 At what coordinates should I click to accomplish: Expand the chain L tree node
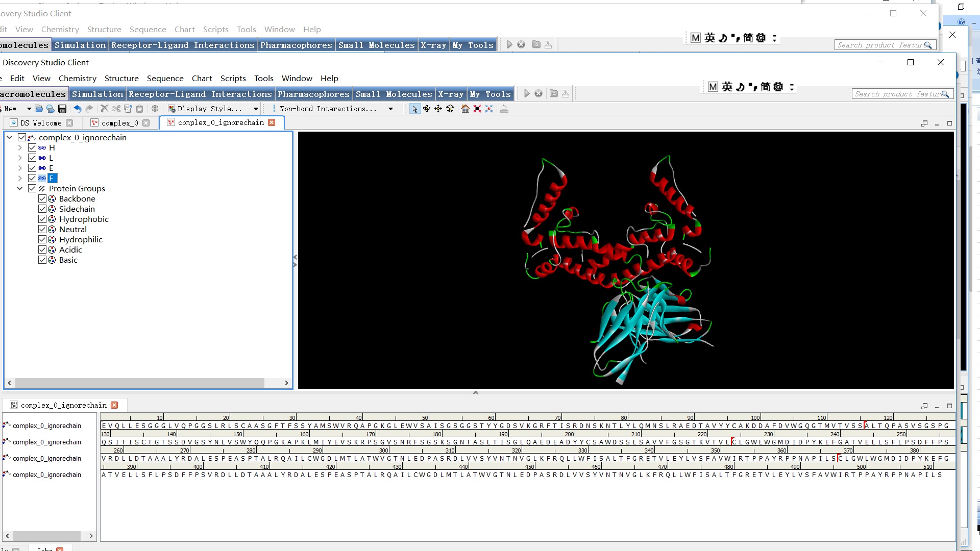pyautogui.click(x=20, y=158)
